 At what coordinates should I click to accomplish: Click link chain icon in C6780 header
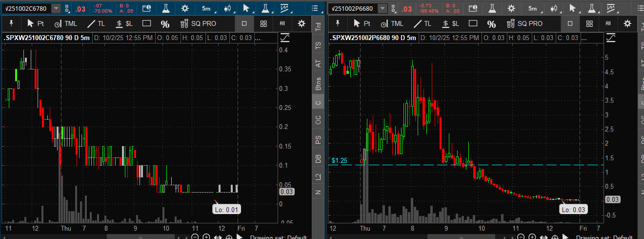[68, 8]
